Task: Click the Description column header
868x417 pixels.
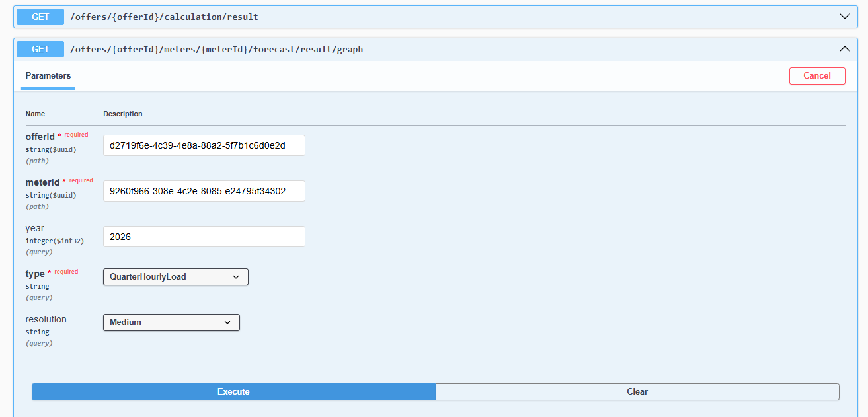Action: (123, 114)
